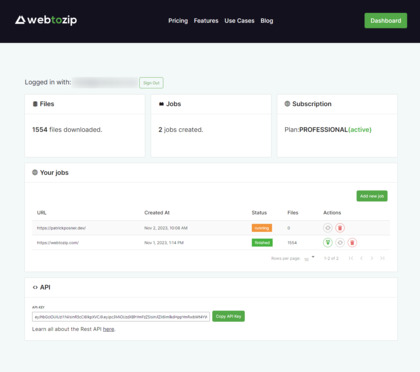Open the Pricing page

[x=178, y=21]
